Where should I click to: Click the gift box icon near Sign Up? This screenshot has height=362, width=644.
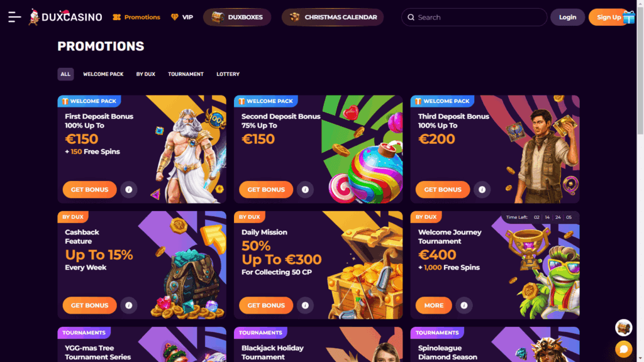pos(629,17)
